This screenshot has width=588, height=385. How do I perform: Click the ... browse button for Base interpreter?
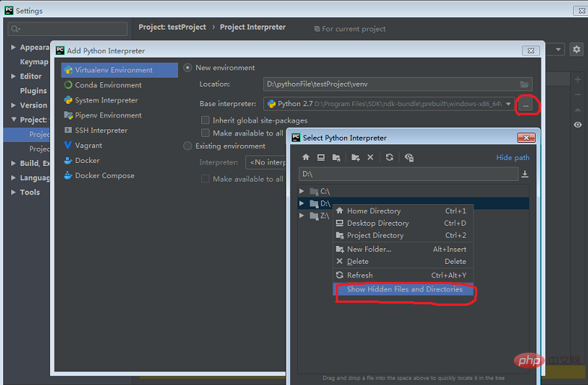tap(526, 105)
